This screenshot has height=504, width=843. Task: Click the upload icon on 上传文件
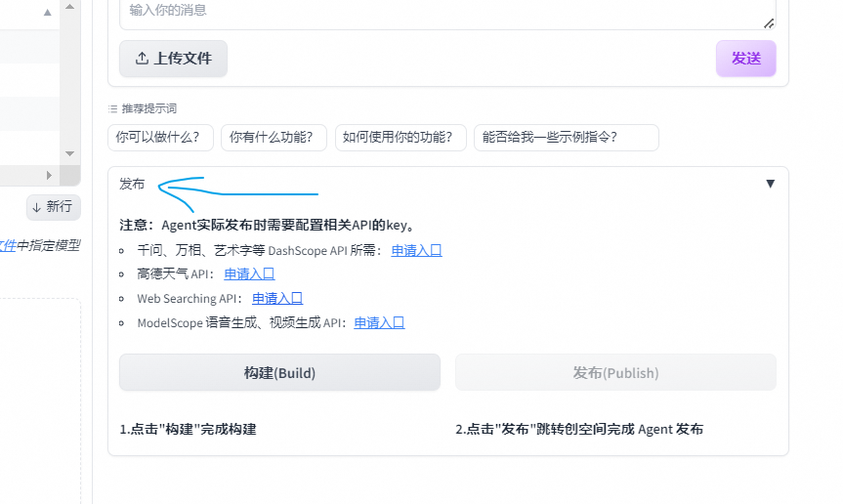coord(142,59)
